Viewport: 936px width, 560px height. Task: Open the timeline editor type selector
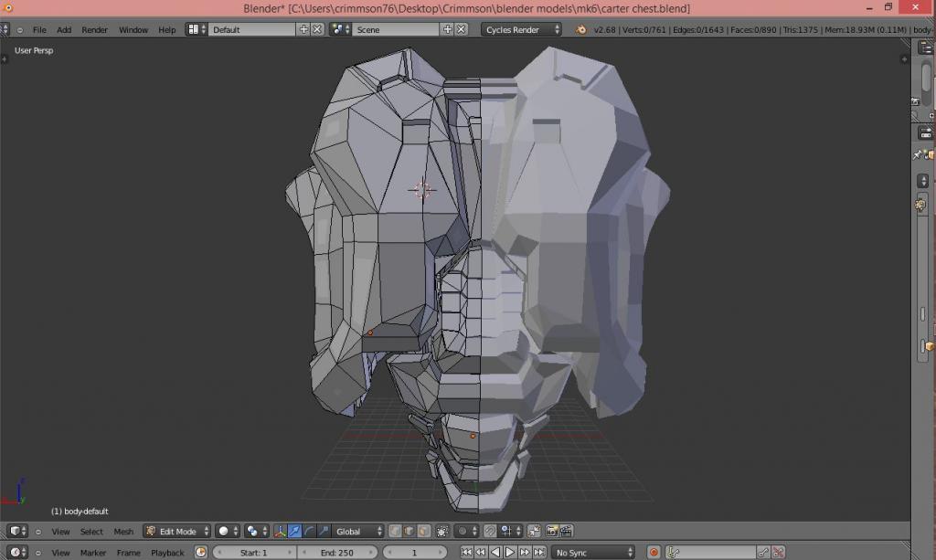pyautogui.click(x=17, y=553)
